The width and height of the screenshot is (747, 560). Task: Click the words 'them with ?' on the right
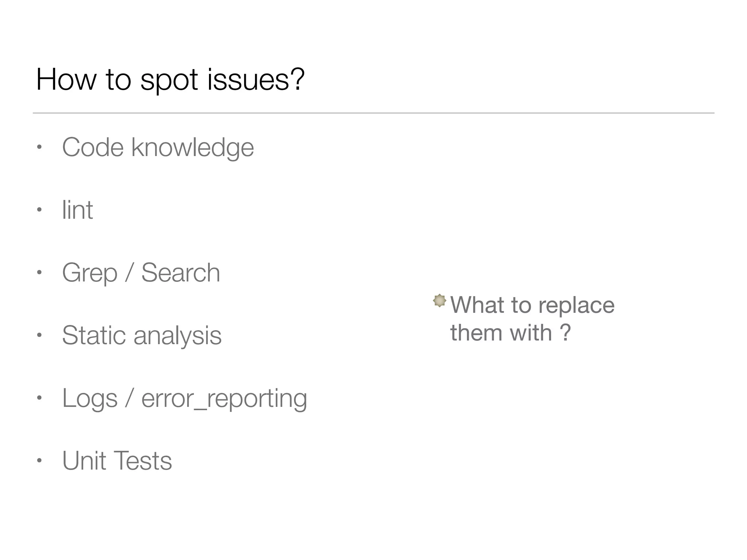[x=510, y=332]
